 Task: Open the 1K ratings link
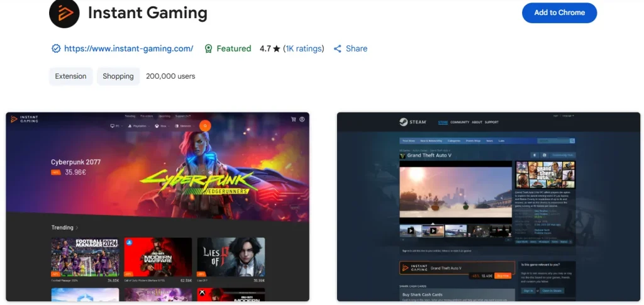tap(304, 48)
